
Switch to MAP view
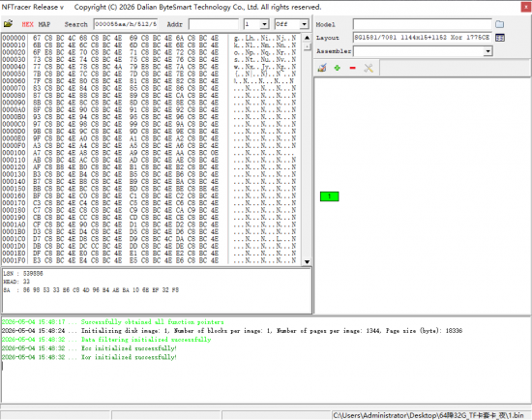44,24
